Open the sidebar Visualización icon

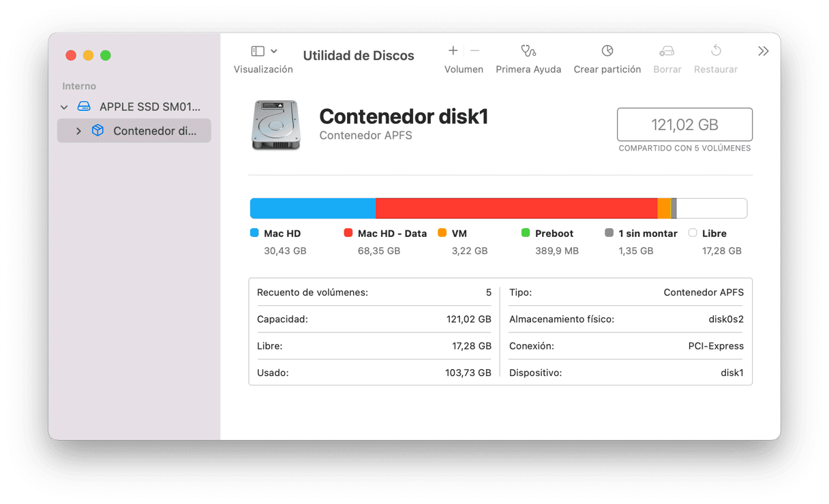tap(258, 51)
